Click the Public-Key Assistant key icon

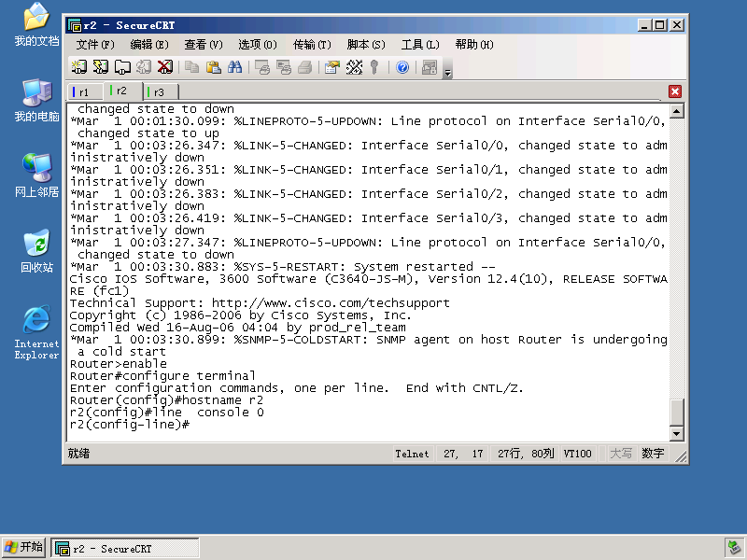pos(375,67)
